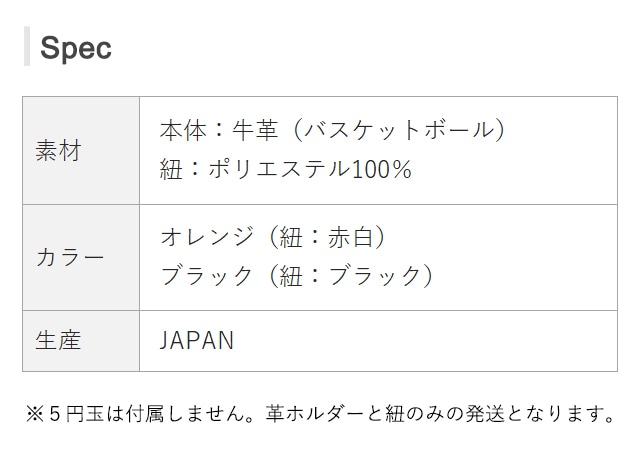
Task: Select the 生産 row label cell
Action: click(58, 341)
